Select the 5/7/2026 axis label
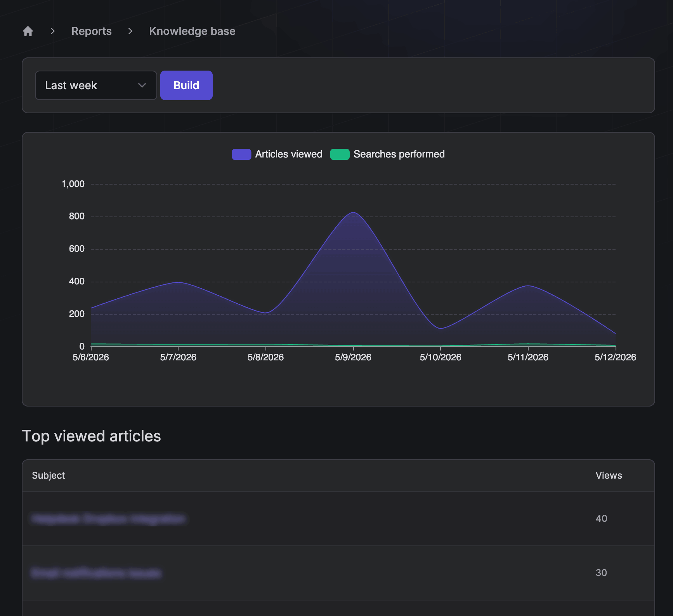673x616 pixels. coord(178,357)
